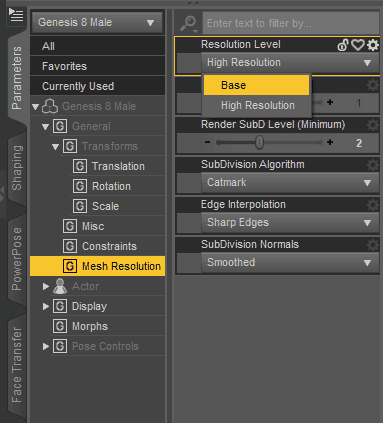The width and height of the screenshot is (383, 423).
Task: Click the filter text input field
Action: pyautogui.click(x=291, y=23)
